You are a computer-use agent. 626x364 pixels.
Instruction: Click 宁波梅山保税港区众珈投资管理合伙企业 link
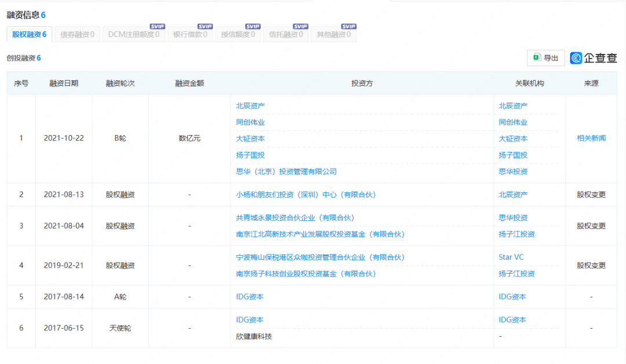click(320, 257)
